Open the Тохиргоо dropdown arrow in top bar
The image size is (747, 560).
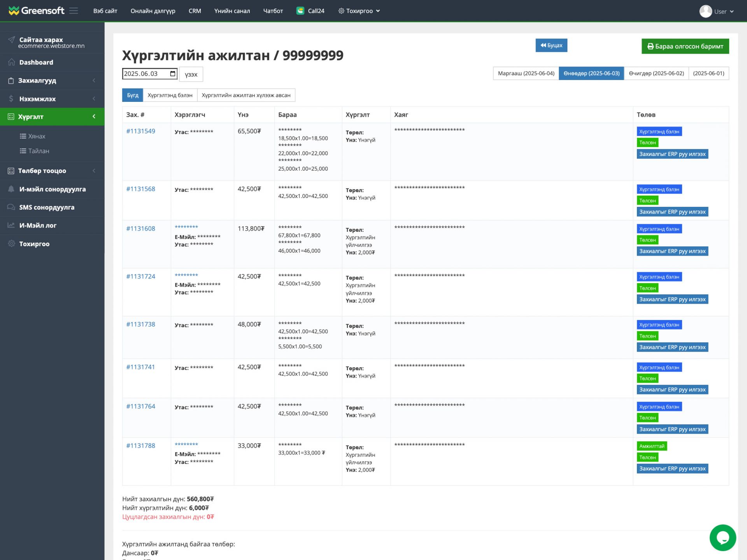click(x=378, y=11)
